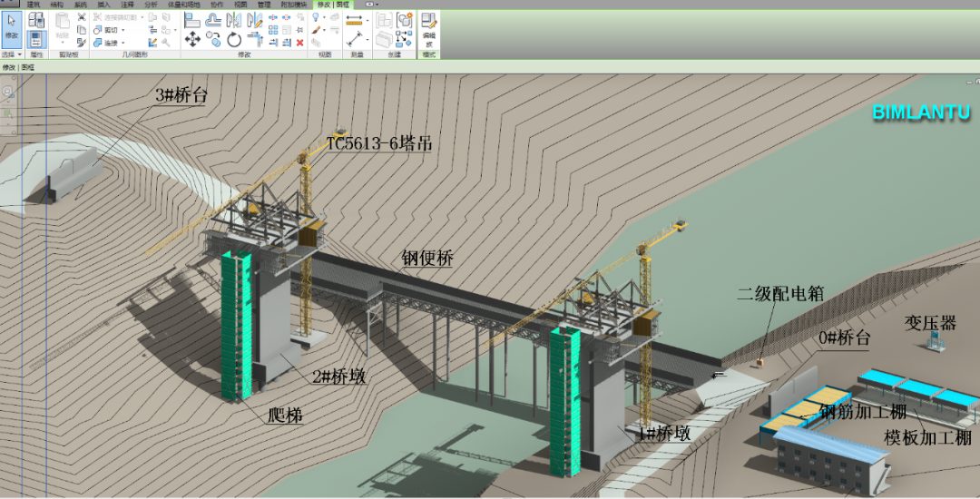Click the 编辑族 Edit Family button
The image size is (980, 499).
tap(428, 30)
